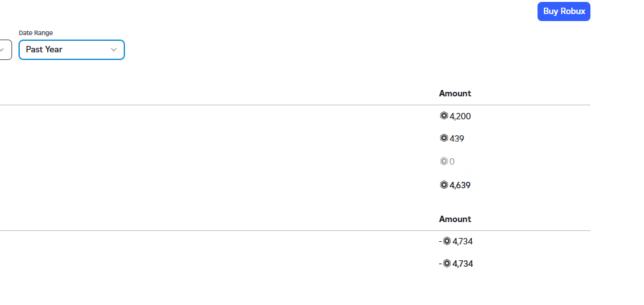644x305 pixels.
Task: Click the Robux icon beside 4,200
Action: 444,116
